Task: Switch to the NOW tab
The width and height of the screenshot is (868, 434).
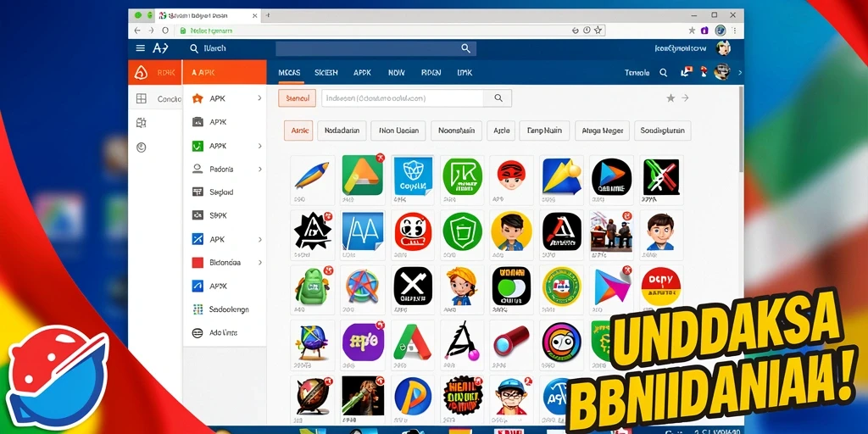Action: coord(397,73)
